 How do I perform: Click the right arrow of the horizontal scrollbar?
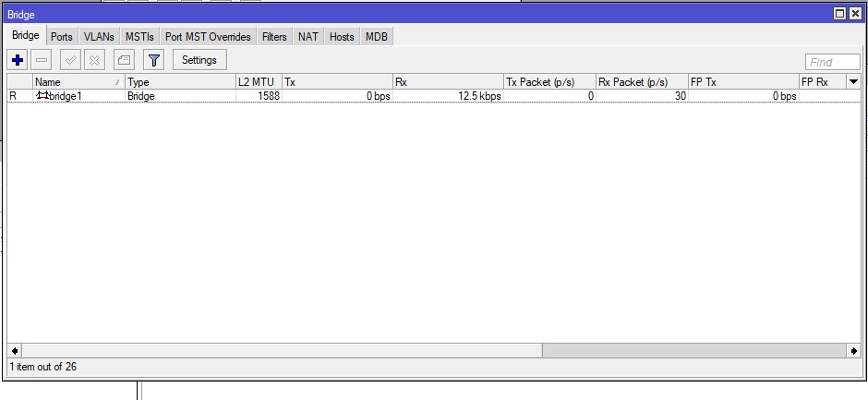pyautogui.click(x=853, y=351)
